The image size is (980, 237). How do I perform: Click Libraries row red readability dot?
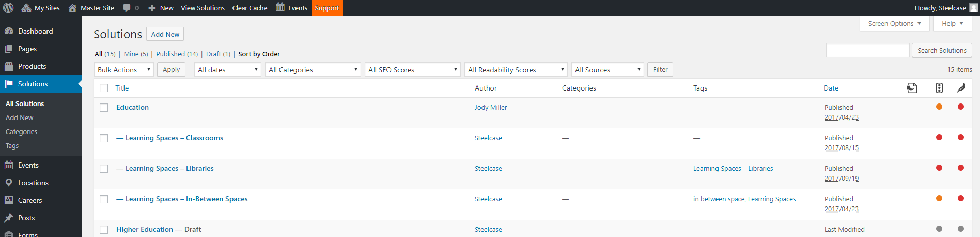(x=961, y=168)
